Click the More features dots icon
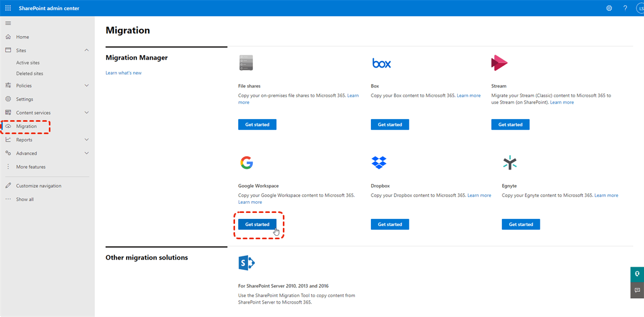The image size is (644, 317). click(x=8, y=167)
